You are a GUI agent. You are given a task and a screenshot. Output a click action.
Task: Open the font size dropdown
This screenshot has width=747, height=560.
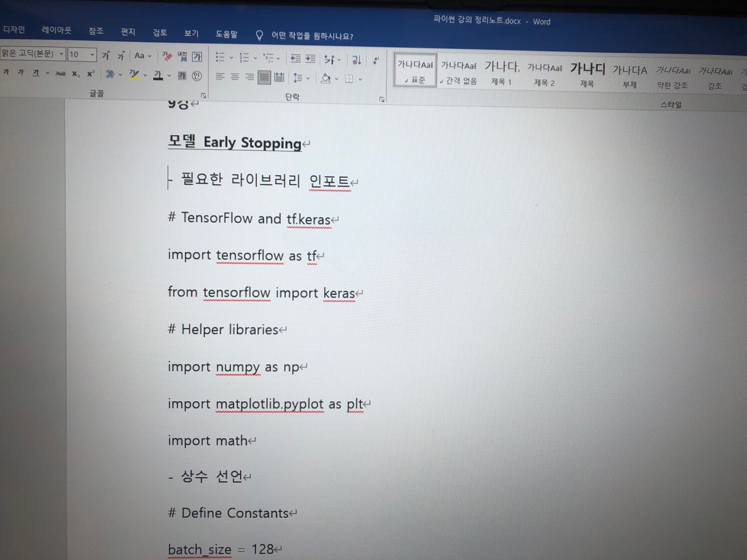pyautogui.click(x=92, y=54)
